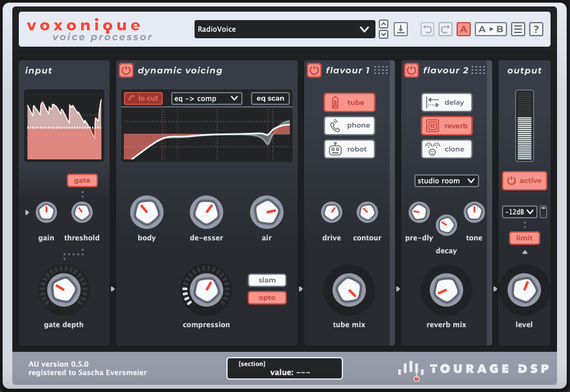
Task: Select the phone flavour button
Action: tap(350, 126)
